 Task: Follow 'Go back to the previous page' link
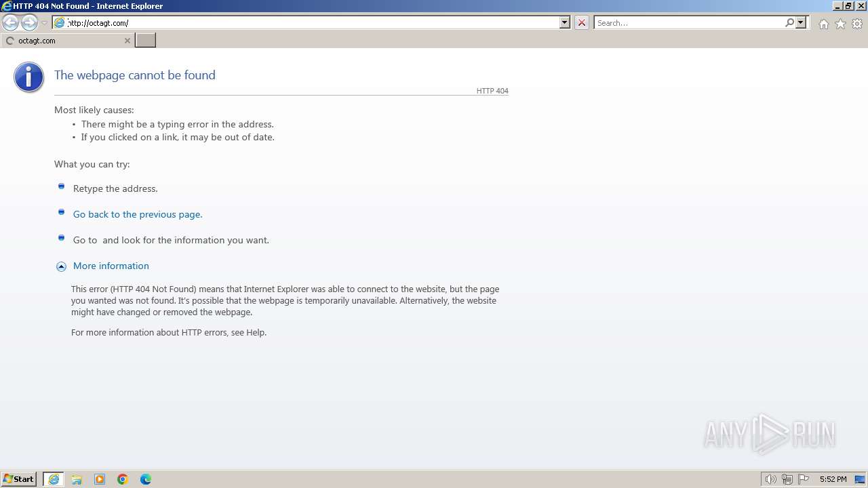tap(138, 214)
